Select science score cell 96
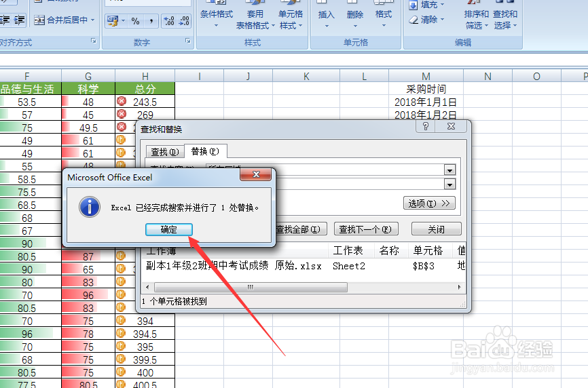This screenshot has height=388, width=588. click(x=88, y=295)
